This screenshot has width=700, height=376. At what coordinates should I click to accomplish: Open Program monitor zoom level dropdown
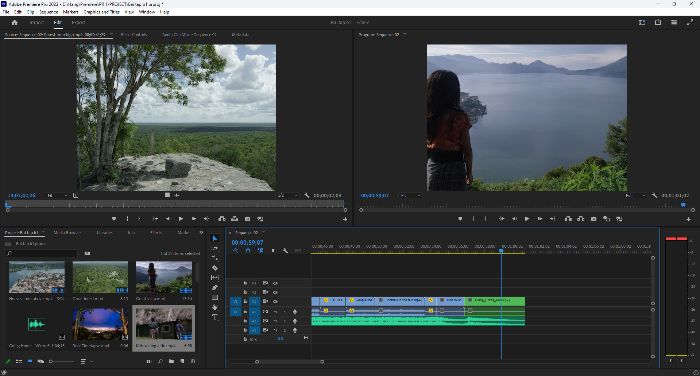(x=410, y=196)
